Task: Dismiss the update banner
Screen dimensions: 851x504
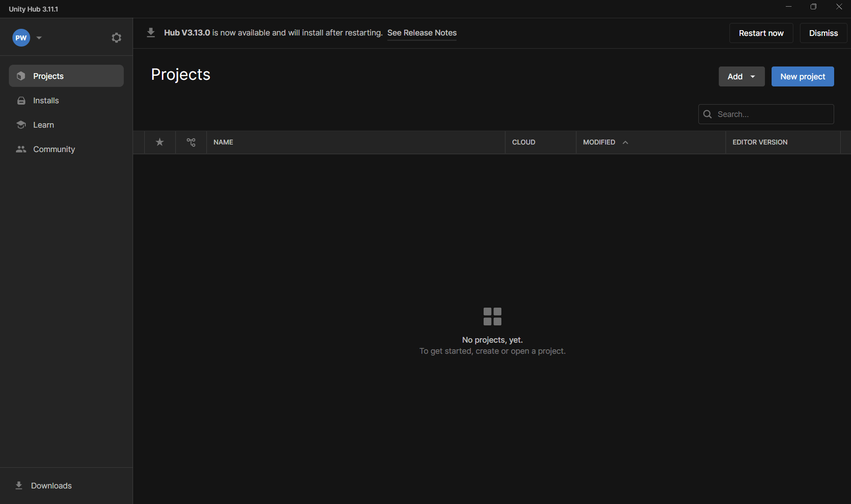Action: (823, 33)
